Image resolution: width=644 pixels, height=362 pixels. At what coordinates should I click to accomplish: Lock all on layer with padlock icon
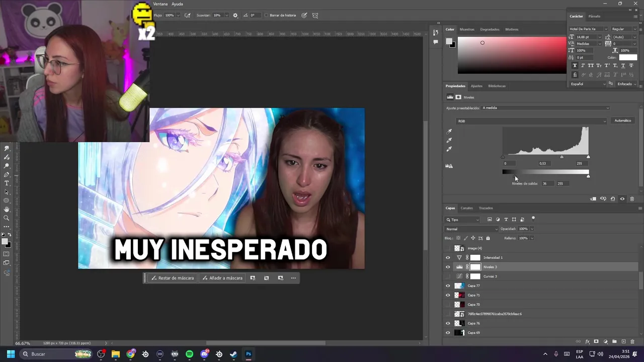(x=488, y=238)
